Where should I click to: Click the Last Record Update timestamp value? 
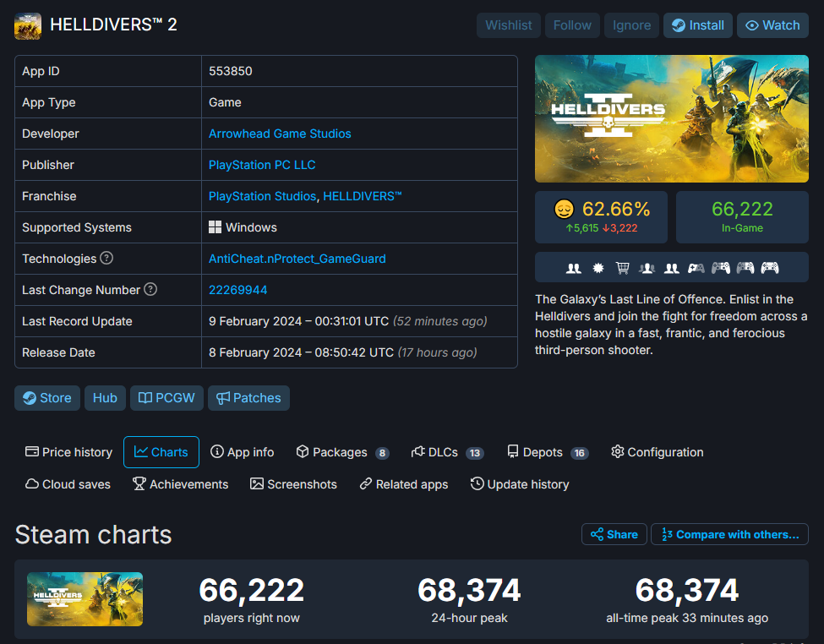tap(348, 321)
